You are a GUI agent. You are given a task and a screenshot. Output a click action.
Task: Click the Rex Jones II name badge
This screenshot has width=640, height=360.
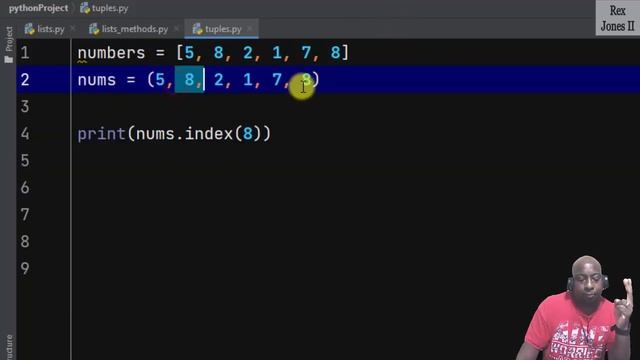[x=618, y=18]
